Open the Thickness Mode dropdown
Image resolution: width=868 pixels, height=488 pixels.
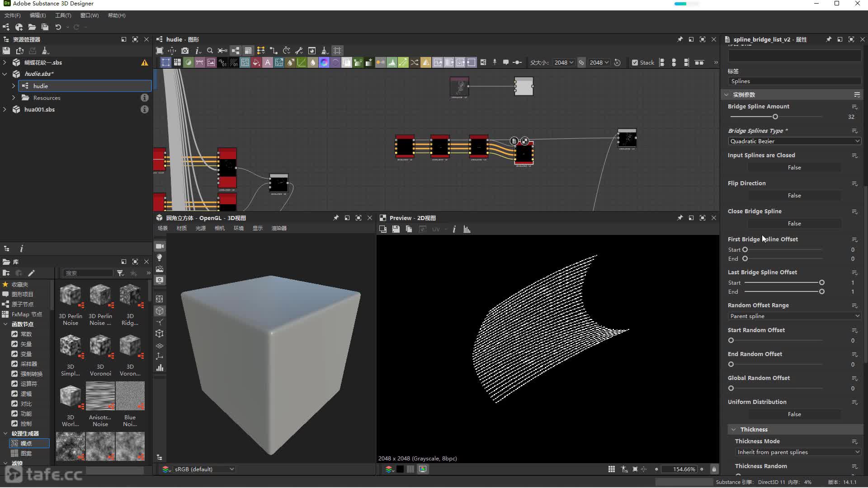[x=797, y=452]
